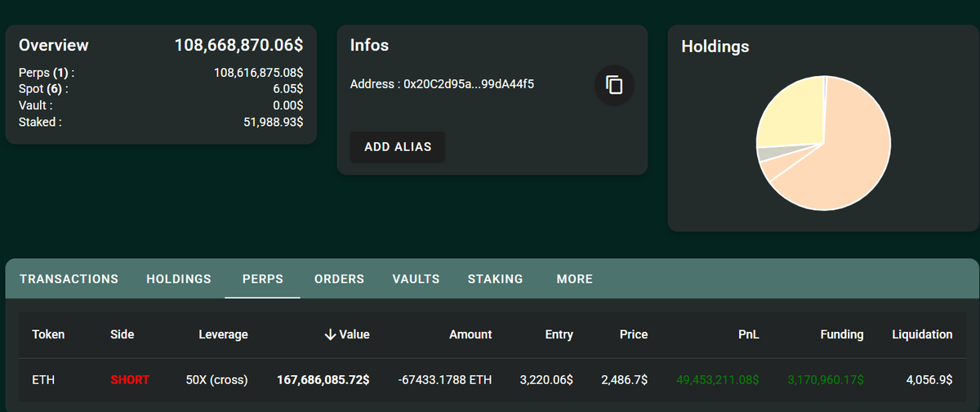Screen dimensions: 980x412
Task: Sort by the Leverage column header
Action: coord(223,334)
